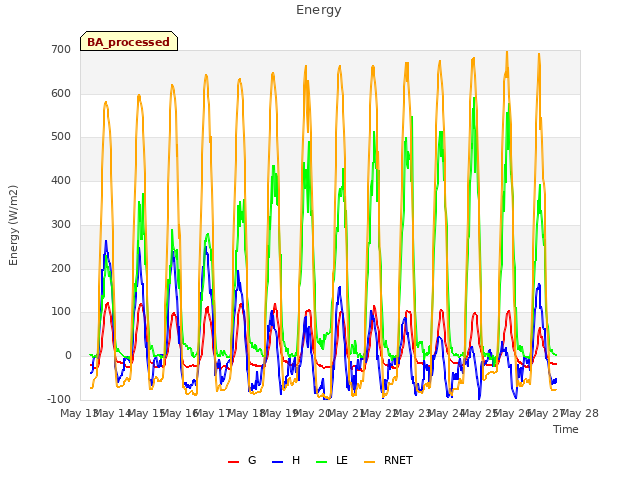The image size is (640, 480).
Task: Click the May 28 x-axis label
Action: point(580,413)
